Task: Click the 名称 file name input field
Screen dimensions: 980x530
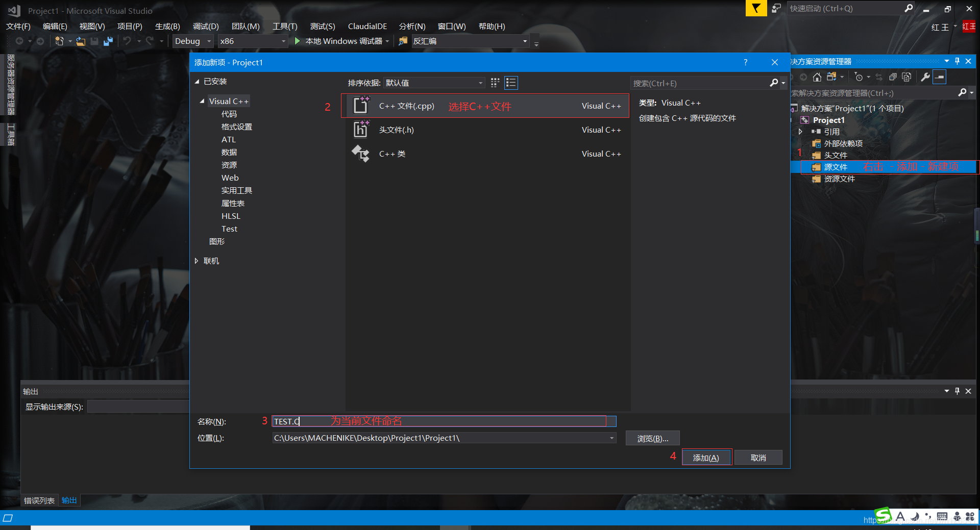Action: [x=444, y=421]
